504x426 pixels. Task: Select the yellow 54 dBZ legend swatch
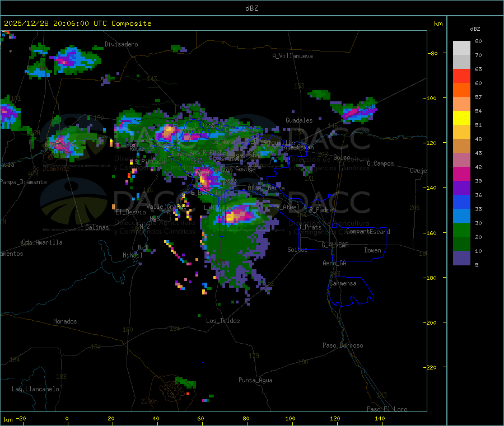pos(461,118)
